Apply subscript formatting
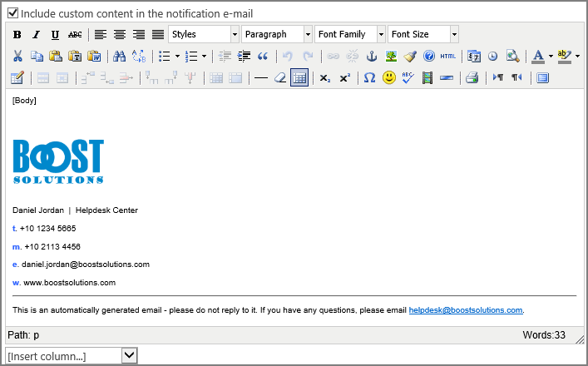The image size is (588, 366). click(324, 78)
